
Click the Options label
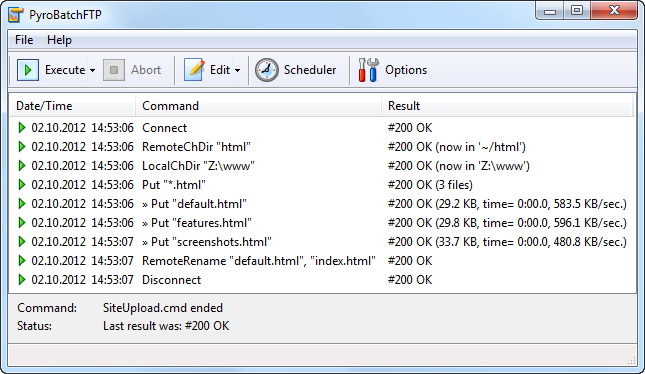(406, 70)
